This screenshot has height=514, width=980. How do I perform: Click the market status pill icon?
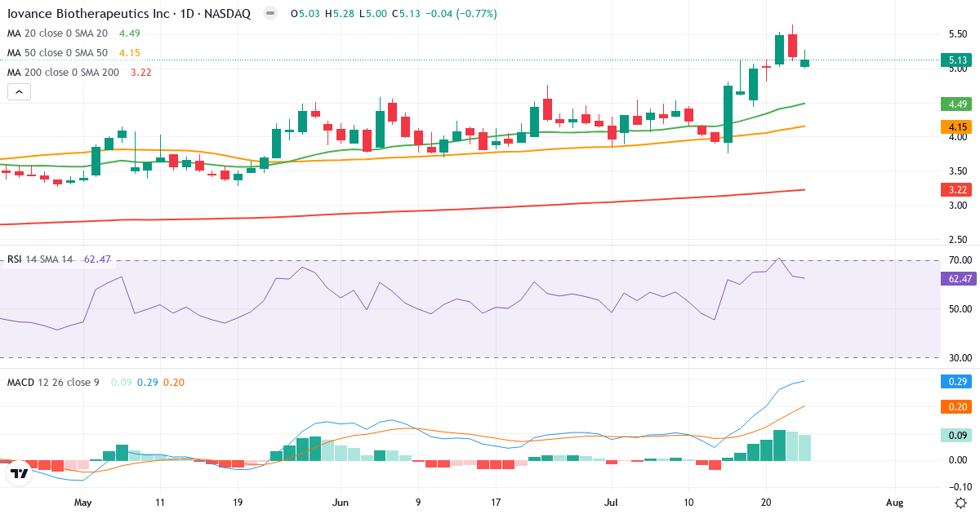pyautogui.click(x=272, y=14)
